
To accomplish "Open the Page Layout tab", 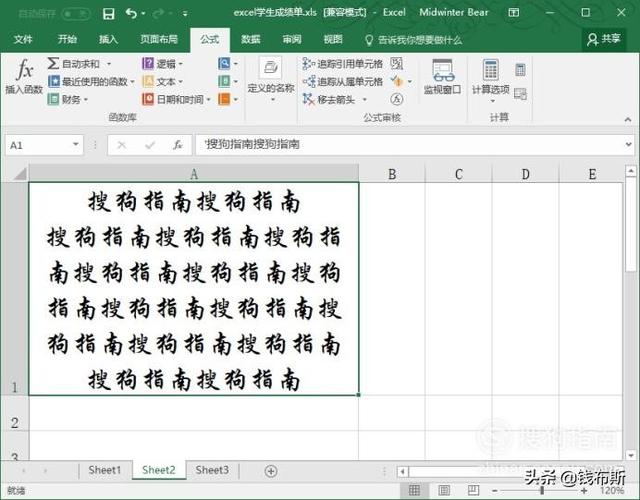I will tap(159, 39).
